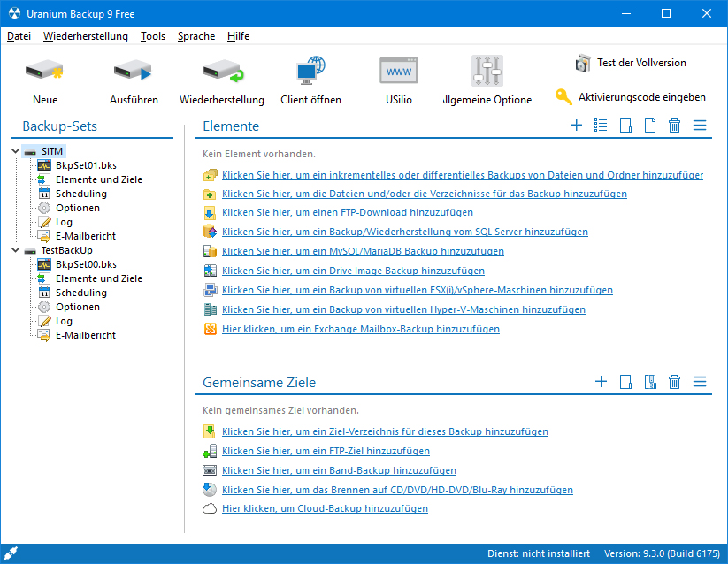Select Scheduling under TestBackUp
This screenshot has height=564, width=728.
81,293
